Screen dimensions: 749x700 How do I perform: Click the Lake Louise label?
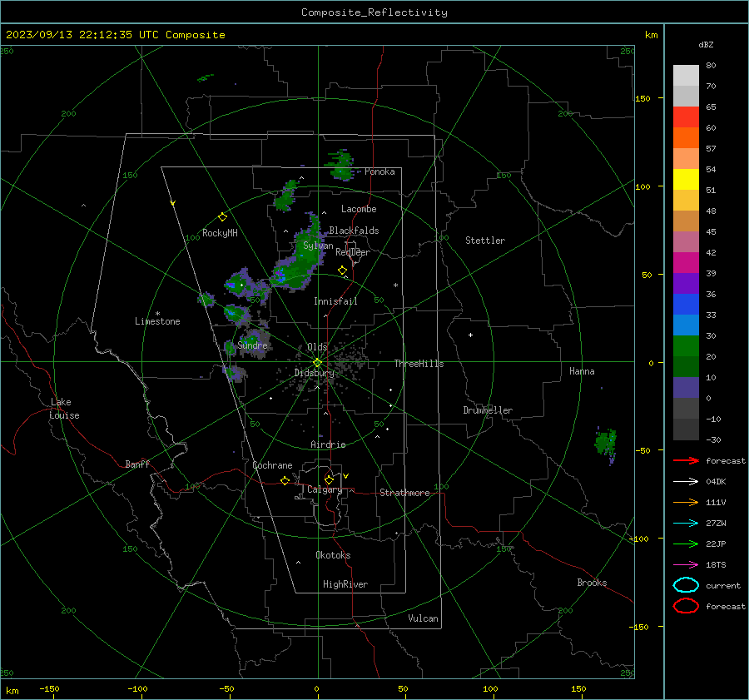(x=64, y=409)
